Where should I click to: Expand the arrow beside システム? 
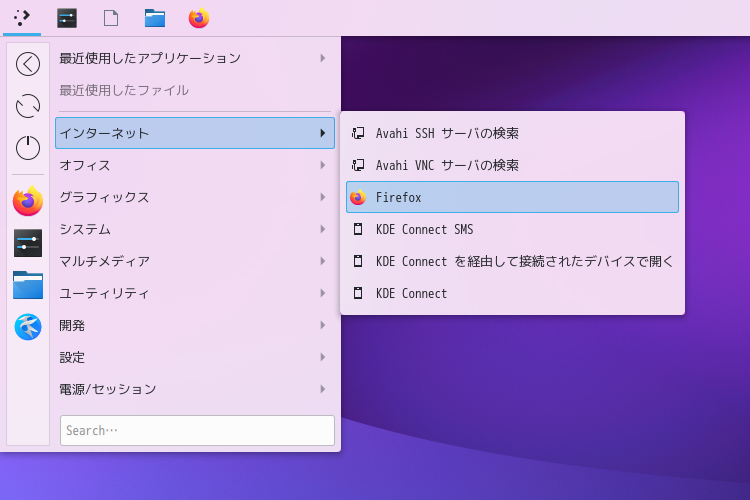pyautogui.click(x=323, y=229)
